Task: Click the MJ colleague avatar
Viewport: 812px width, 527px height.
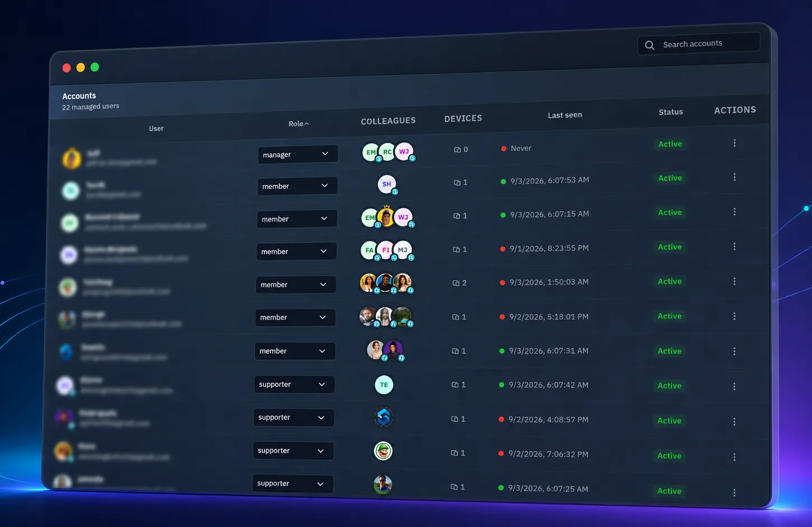Action: point(403,250)
